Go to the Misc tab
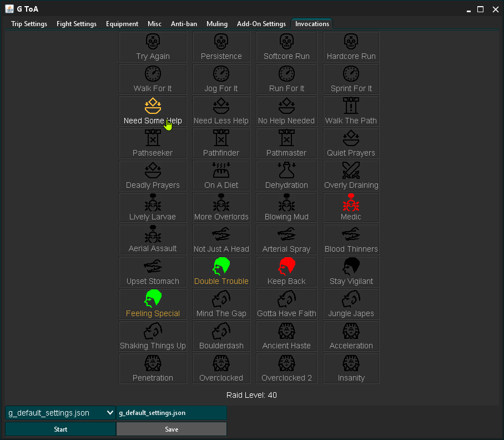504x440 pixels. coord(155,24)
